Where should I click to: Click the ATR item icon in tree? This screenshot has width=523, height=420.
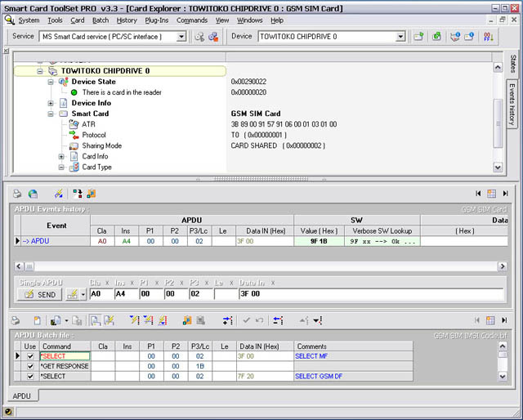74,124
